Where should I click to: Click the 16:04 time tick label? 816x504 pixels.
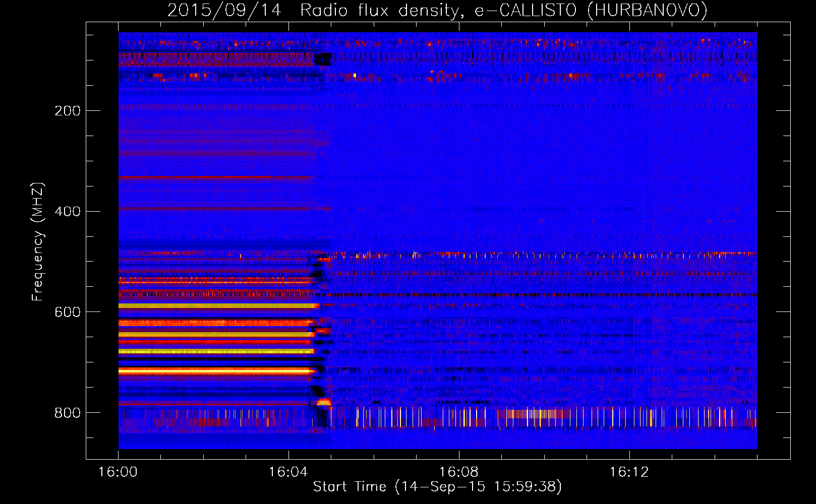pos(288,472)
